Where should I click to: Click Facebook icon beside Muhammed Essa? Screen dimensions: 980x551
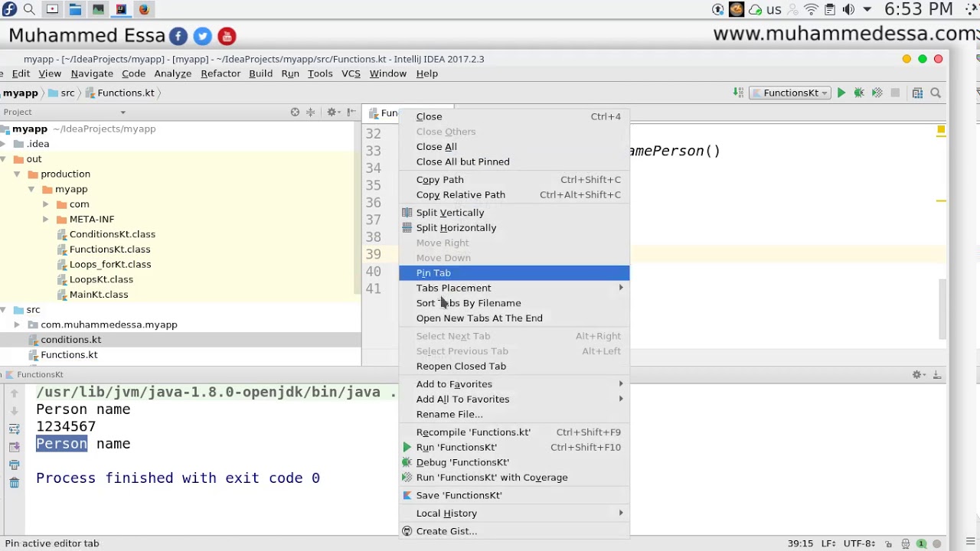(x=178, y=36)
